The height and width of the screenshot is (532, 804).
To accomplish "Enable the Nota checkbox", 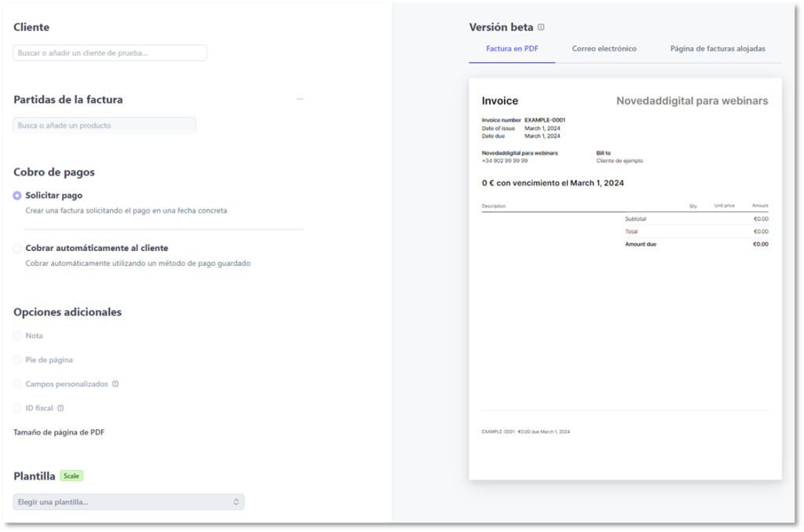I will [17, 336].
